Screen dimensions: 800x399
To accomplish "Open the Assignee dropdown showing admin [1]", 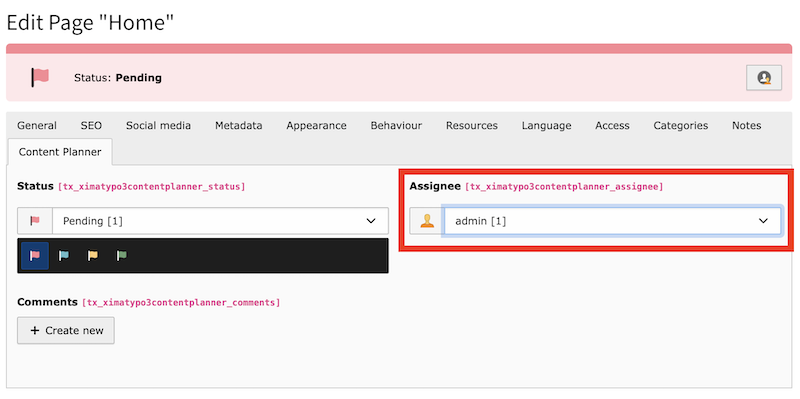I will [612, 221].
